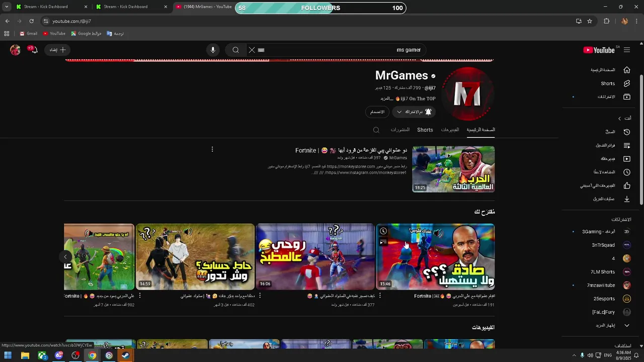Go to YouTube home via the logo
Image resolution: width=644 pixels, height=362 pixels.
(599, 50)
